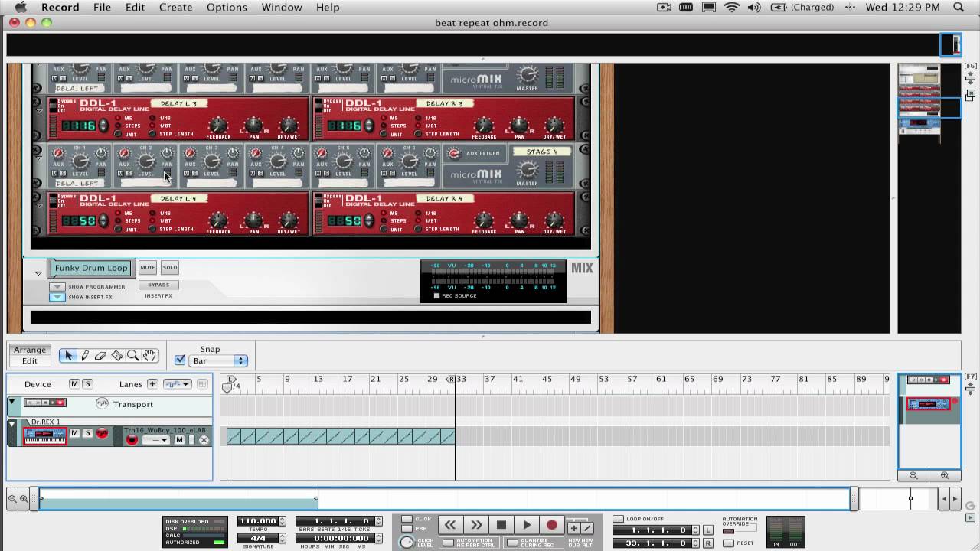Open the Help menu
The height and width of the screenshot is (551, 980).
pos(328,7)
